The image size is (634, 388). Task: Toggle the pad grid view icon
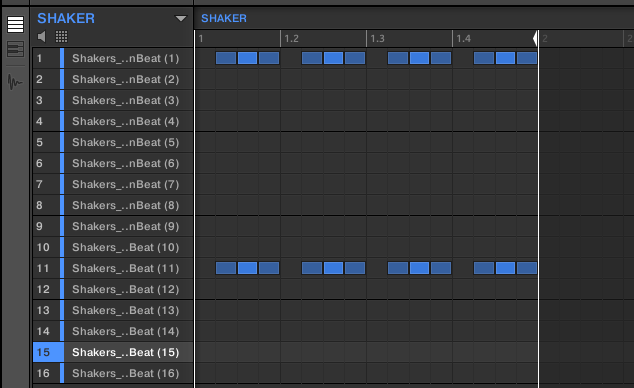pos(61,37)
